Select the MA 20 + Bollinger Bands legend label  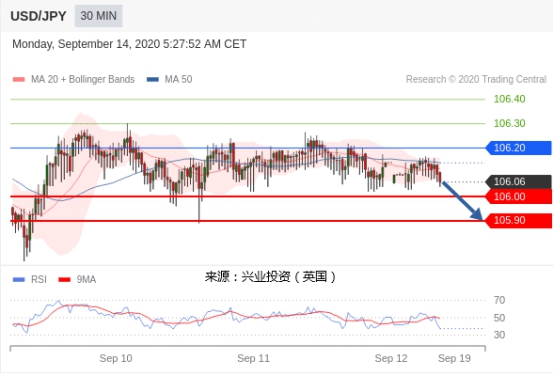click(83, 79)
